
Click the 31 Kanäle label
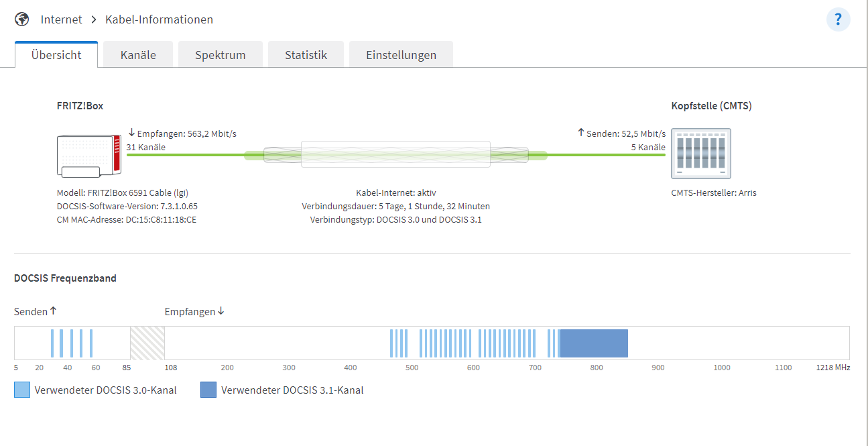(x=146, y=147)
